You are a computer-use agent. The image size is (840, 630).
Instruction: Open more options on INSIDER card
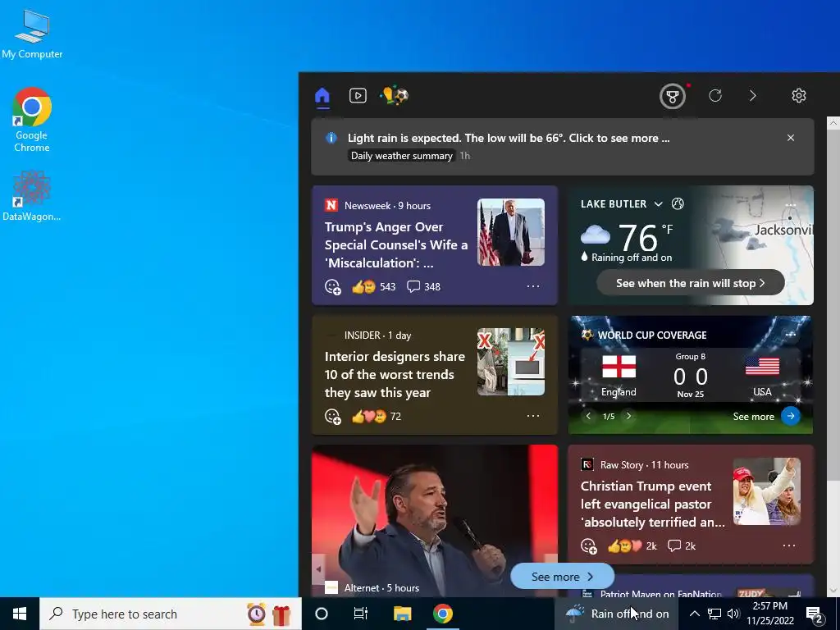533,416
